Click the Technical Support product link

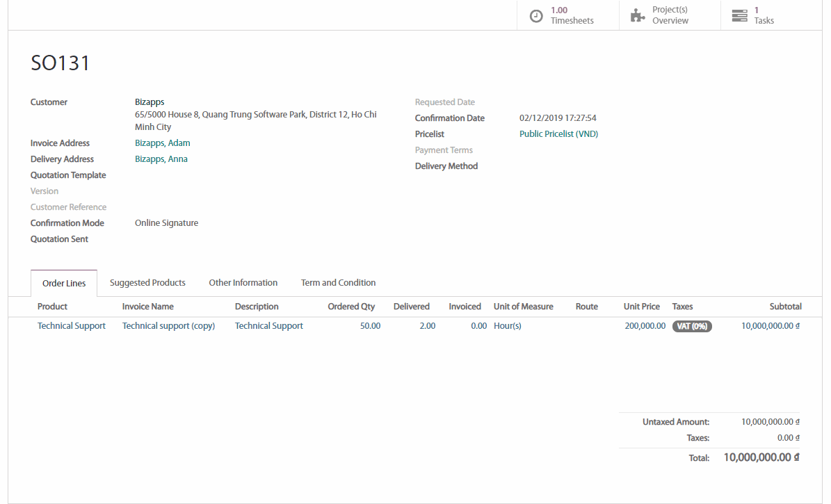pos(72,326)
